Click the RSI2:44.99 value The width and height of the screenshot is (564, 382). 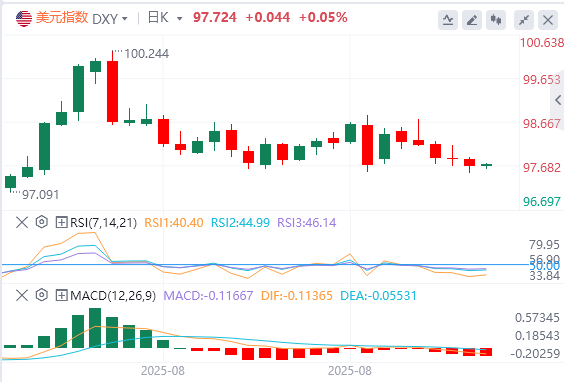(240, 223)
